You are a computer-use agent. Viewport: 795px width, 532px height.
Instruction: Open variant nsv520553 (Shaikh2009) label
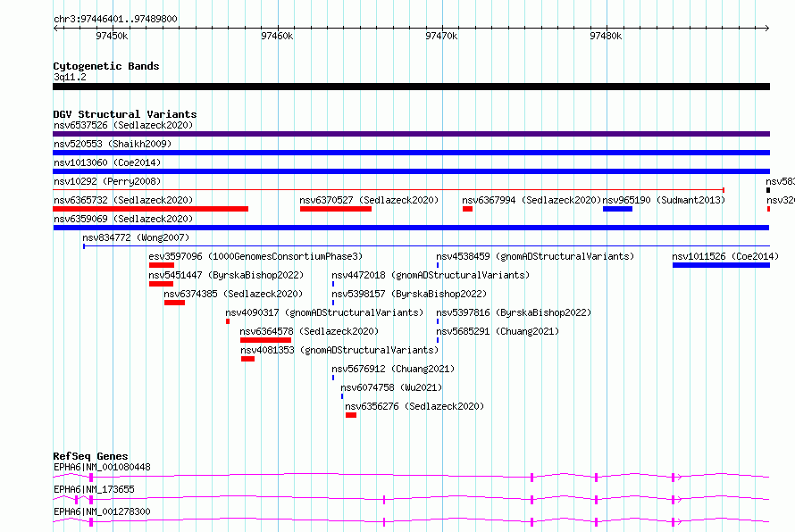click(x=113, y=144)
